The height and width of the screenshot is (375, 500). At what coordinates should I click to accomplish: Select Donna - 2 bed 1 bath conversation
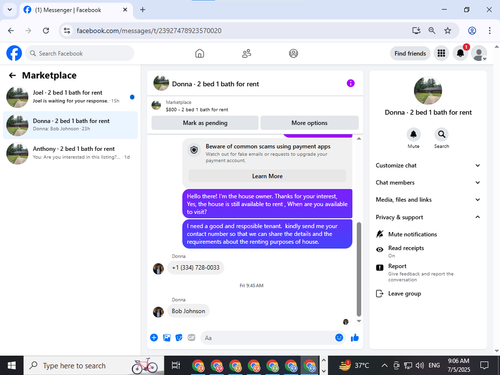(x=70, y=125)
